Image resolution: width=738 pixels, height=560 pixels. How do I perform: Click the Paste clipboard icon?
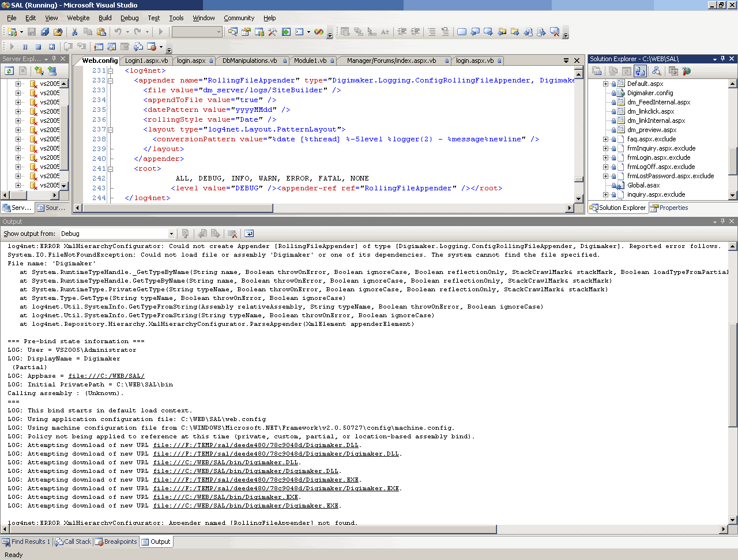[101, 32]
